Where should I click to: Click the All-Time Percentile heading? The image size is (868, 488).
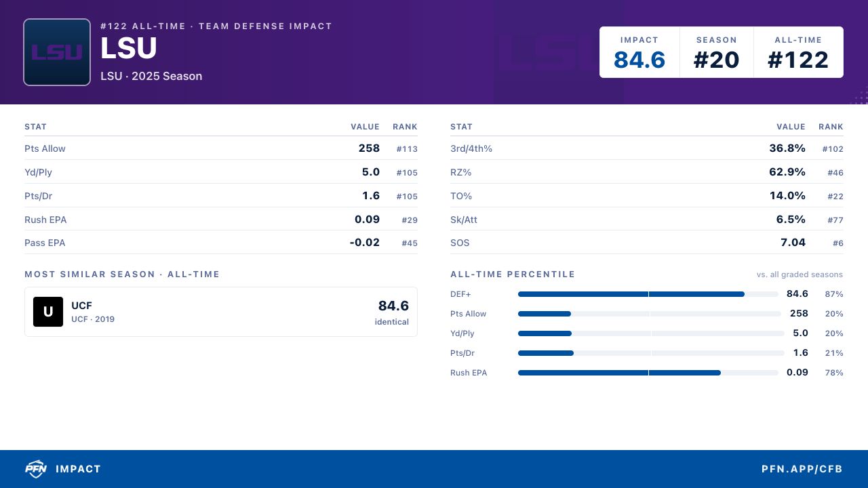513,274
